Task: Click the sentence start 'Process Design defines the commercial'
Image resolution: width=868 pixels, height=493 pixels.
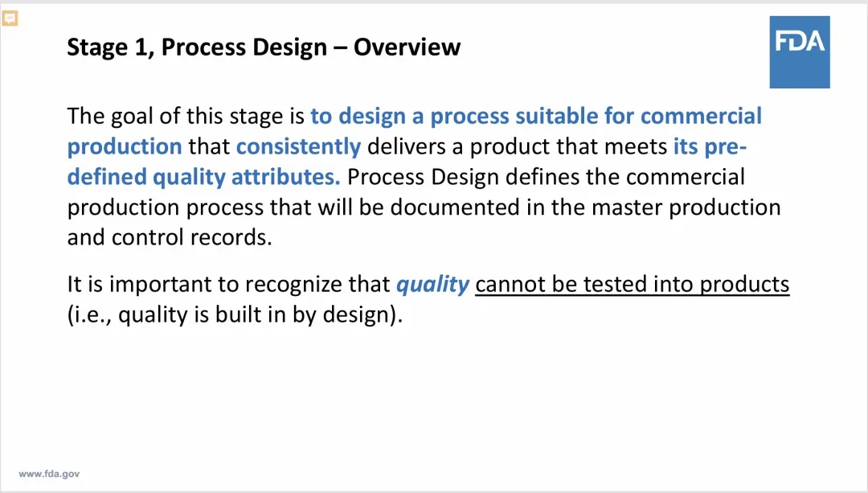Action: click(x=546, y=177)
